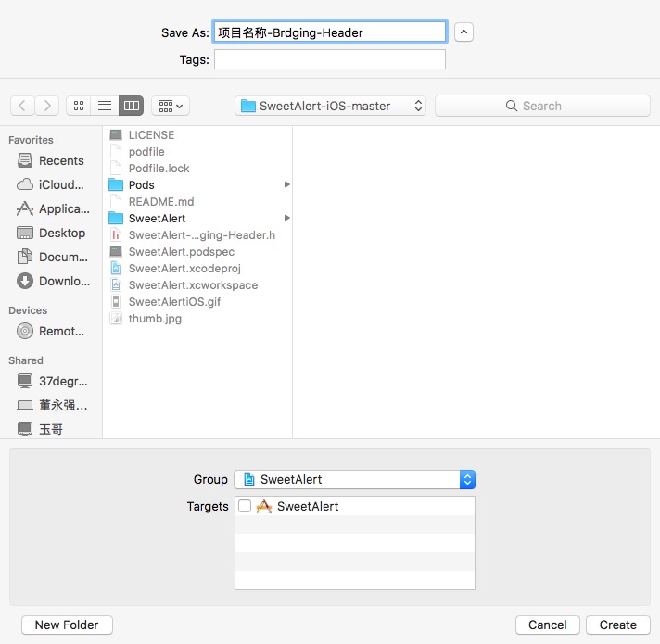This screenshot has height=644, width=660.
Task: Select the Podfile.lock entry
Action: [x=197, y=169]
